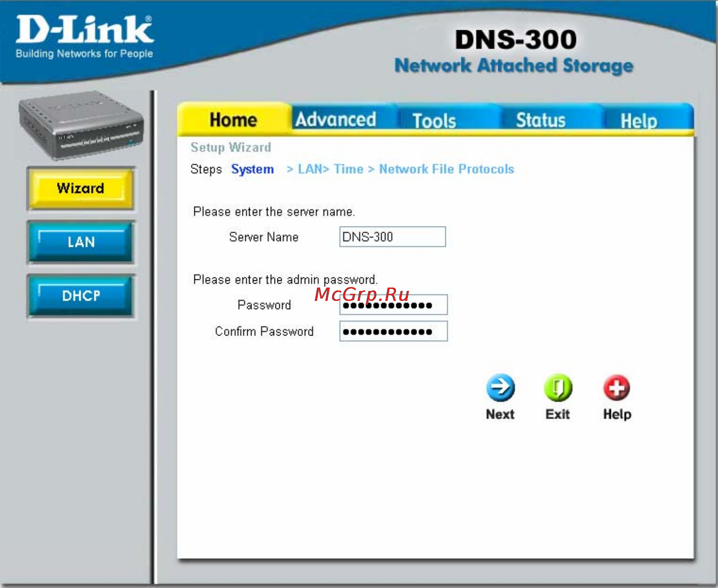Open the Help tab
Viewport: 718px width, 588px height.
638,120
